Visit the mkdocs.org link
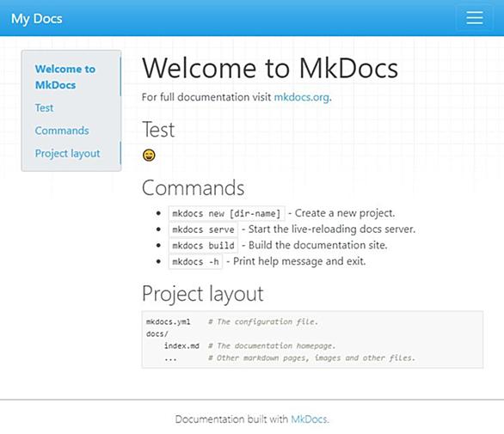 click(302, 97)
